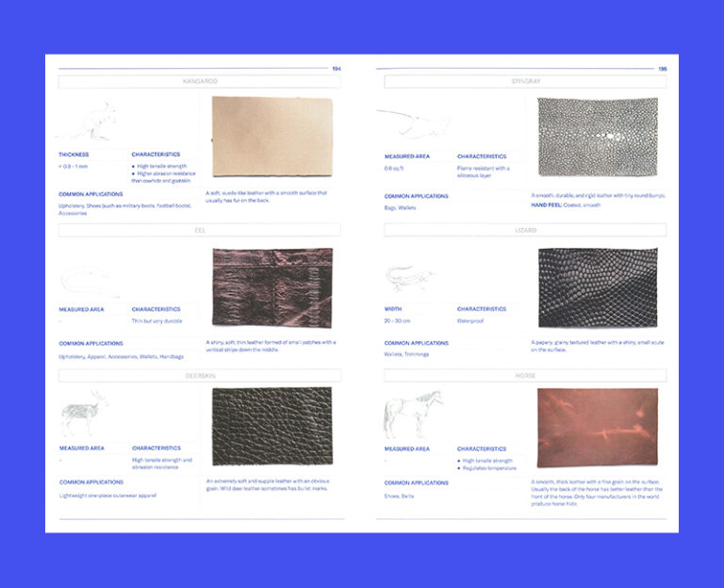This screenshot has height=588, width=724.
Task: Select the beige kangaroo leather swatch
Action: point(271,136)
